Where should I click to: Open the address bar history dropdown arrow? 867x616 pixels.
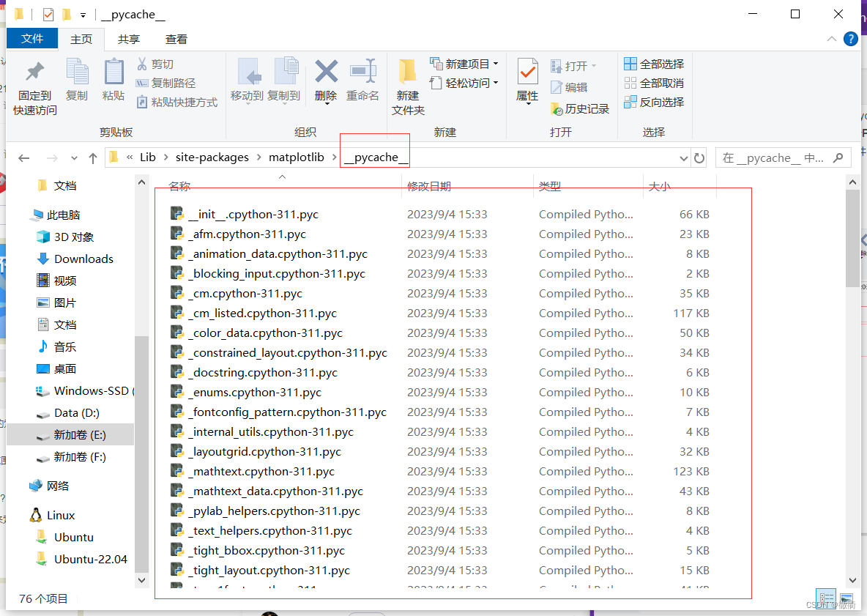(x=683, y=157)
